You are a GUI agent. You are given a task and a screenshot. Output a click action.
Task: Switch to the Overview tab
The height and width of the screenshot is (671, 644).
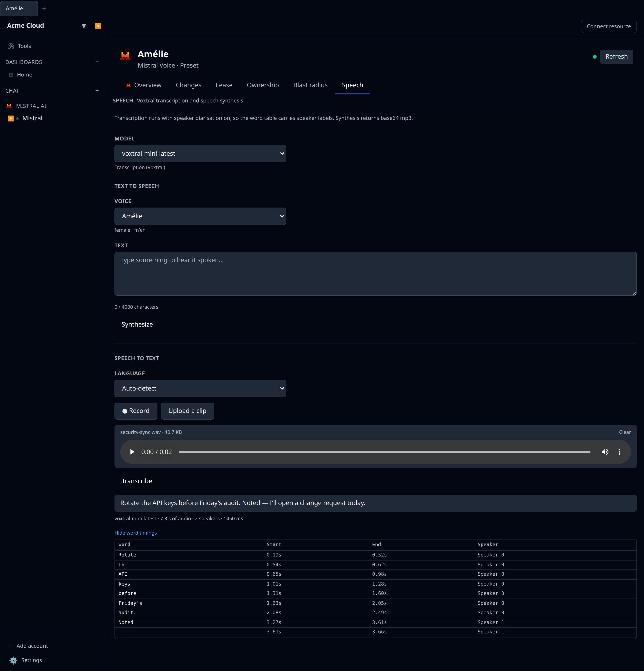point(144,85)
